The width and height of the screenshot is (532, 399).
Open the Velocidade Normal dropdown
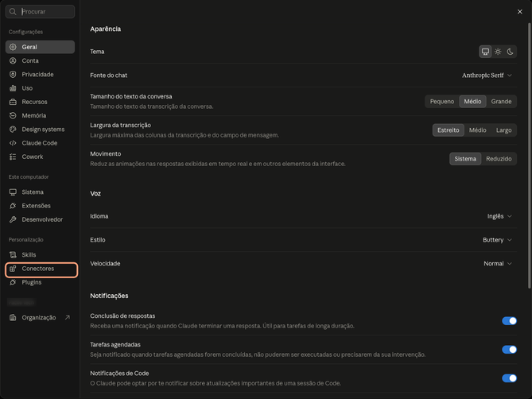pos(498,264)
